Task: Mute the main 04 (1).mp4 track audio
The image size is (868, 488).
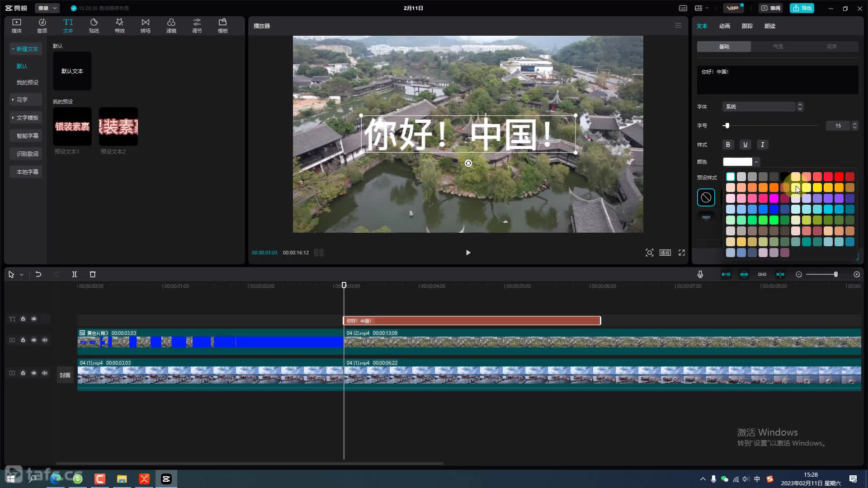Action: coord(45,373)
